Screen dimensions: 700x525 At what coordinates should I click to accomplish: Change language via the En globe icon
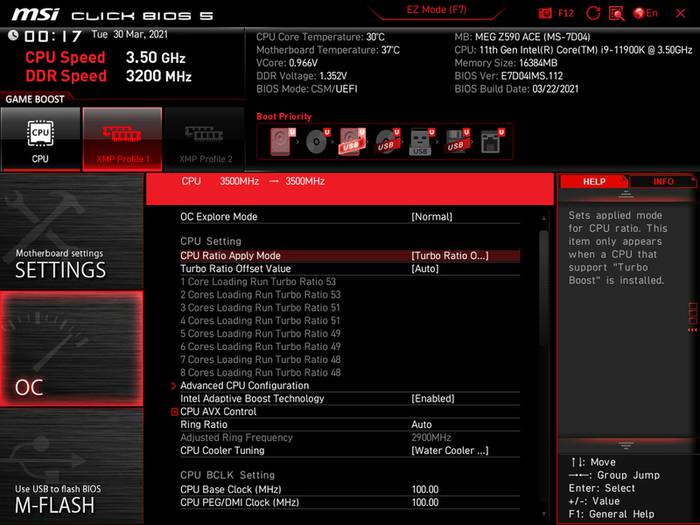pos(646,13)
